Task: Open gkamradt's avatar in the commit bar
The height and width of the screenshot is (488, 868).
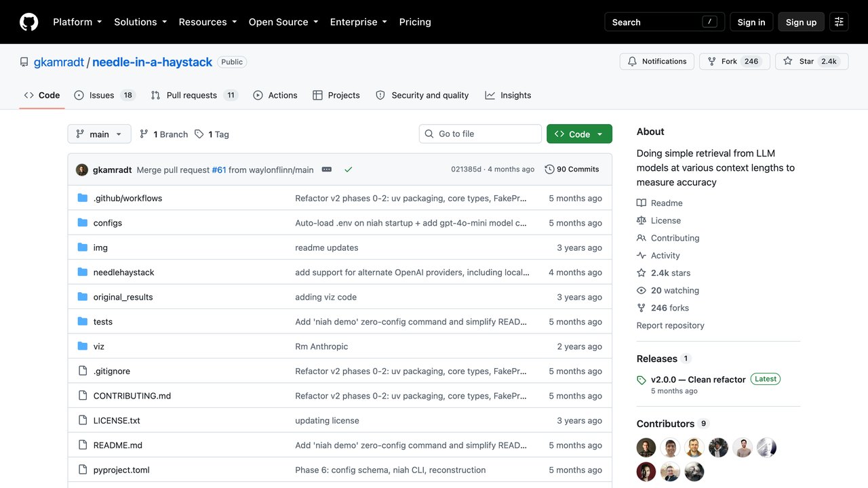Action: click(x=82, y=169)
